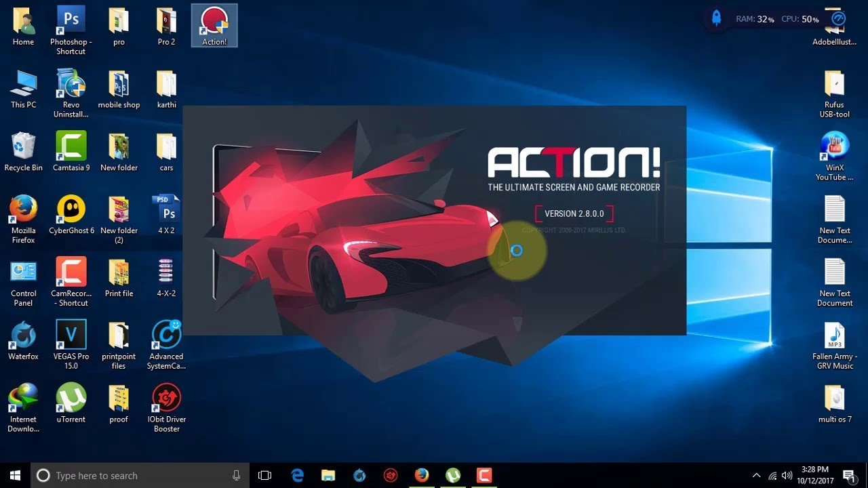This screenshot has height=488, width=868.
Task: Open 'Fallen Army - GRV Music' MP3
Action: pos(835,346)
